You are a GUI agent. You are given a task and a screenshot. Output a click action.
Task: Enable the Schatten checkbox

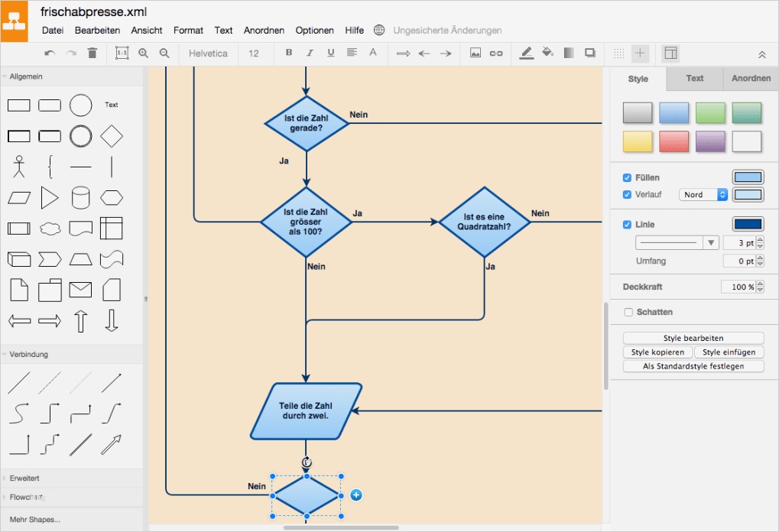[628, 312]
